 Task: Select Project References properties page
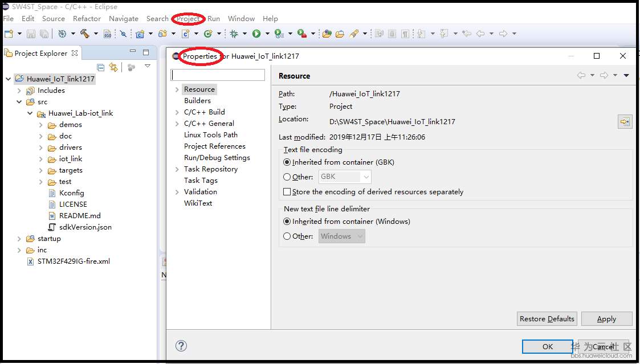coord(215,146)
